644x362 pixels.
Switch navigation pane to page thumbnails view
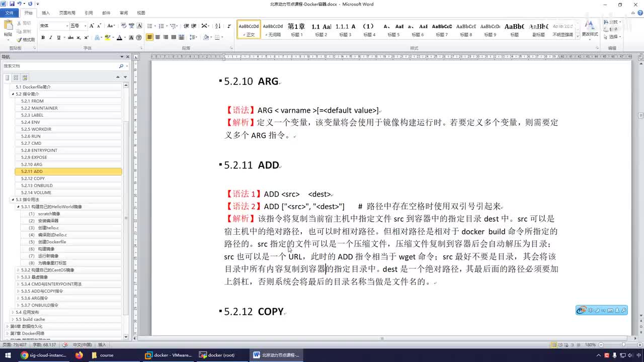click(16, 77)
